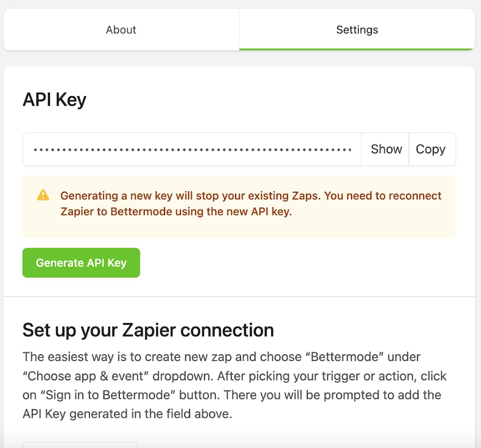Click the 'Set up your Zapier connection' heading
The height and width of the screenshot is (448, 481).
[148, 330]
